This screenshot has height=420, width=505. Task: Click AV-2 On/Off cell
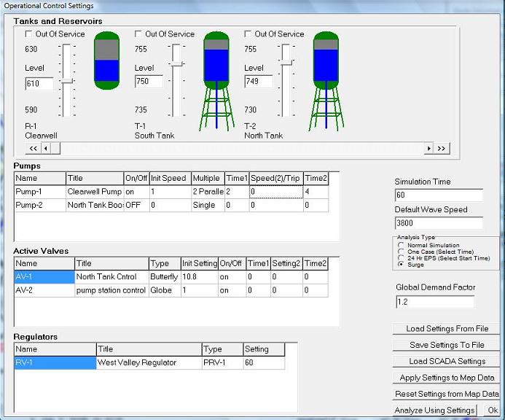point(232,290)
